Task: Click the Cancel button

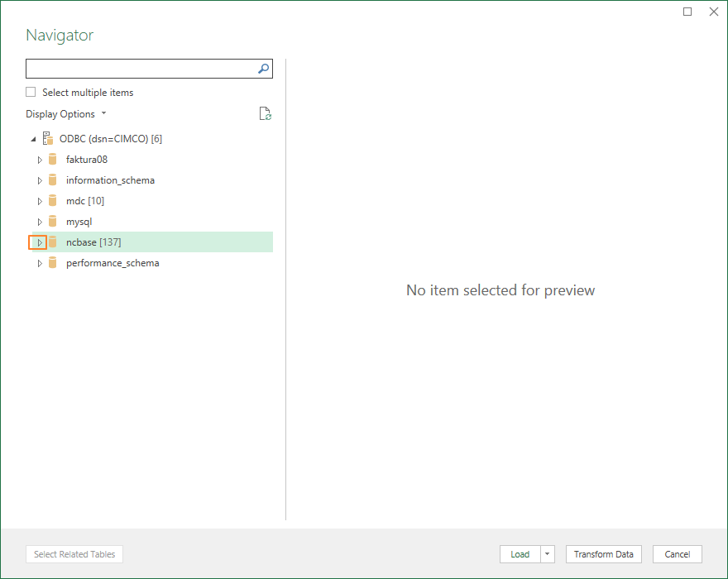Action: (677, 554)
